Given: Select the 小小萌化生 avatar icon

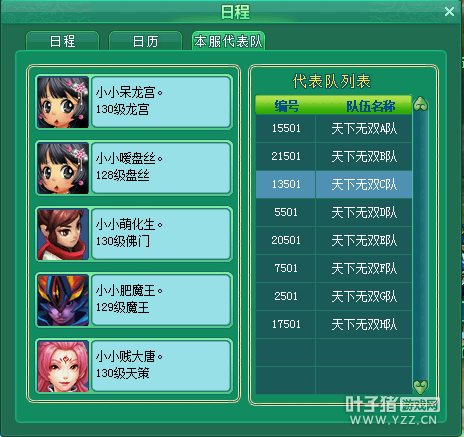Looking at the screenshot, I should [x=63, y=234].
